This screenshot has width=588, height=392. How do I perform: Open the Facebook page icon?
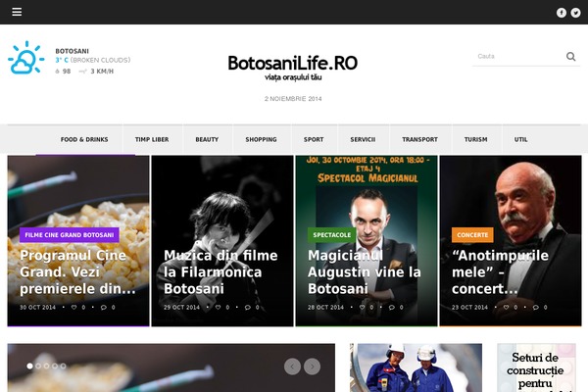[x=561, y=13]
